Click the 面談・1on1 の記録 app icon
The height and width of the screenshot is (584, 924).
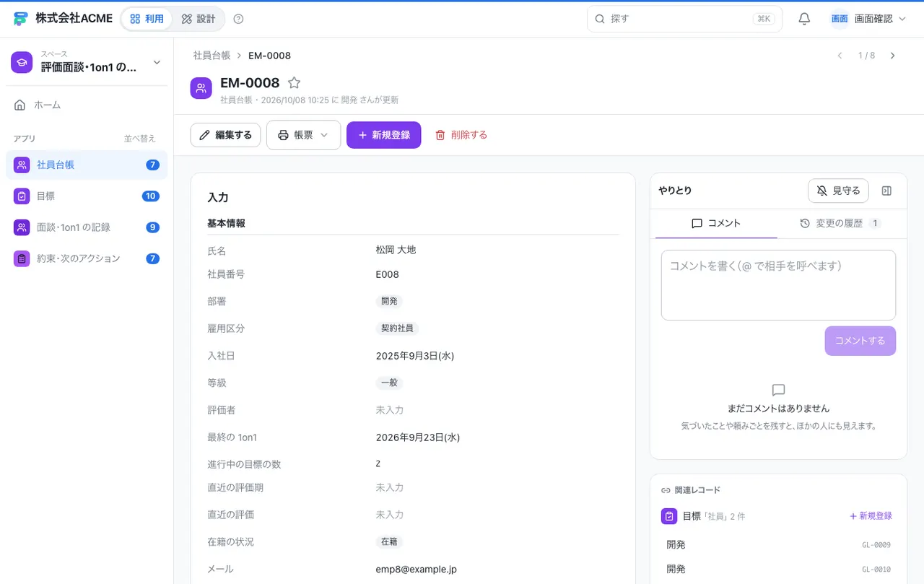pos(22,227)
